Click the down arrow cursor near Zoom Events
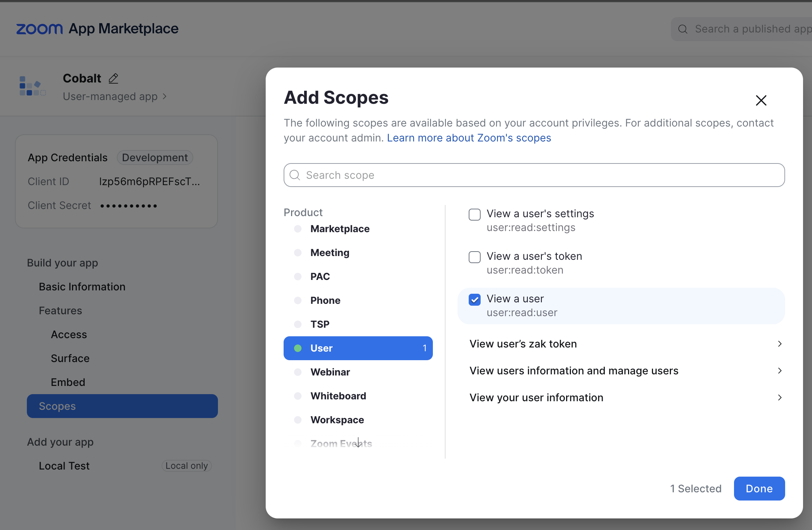 point(358,443)
